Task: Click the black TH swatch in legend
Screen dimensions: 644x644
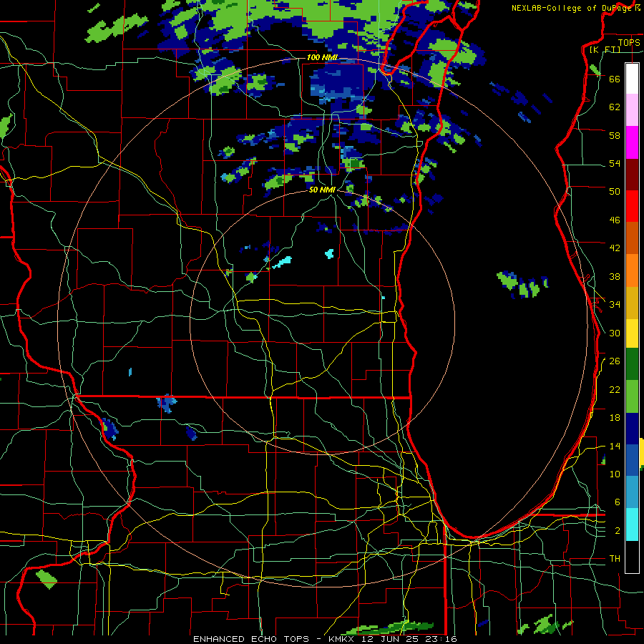Action: [x=632, y=557]
